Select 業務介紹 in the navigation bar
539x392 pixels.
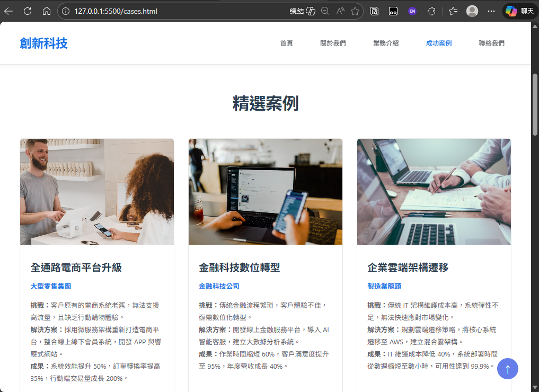click(386, 43)
